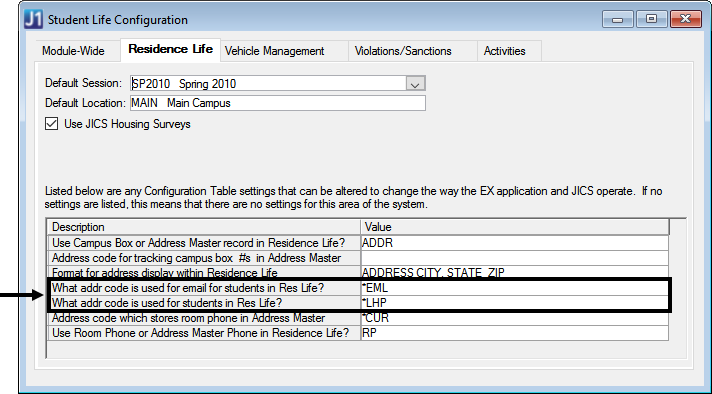Minimize the Student Life Configuration window

click(x=617, y=19)
